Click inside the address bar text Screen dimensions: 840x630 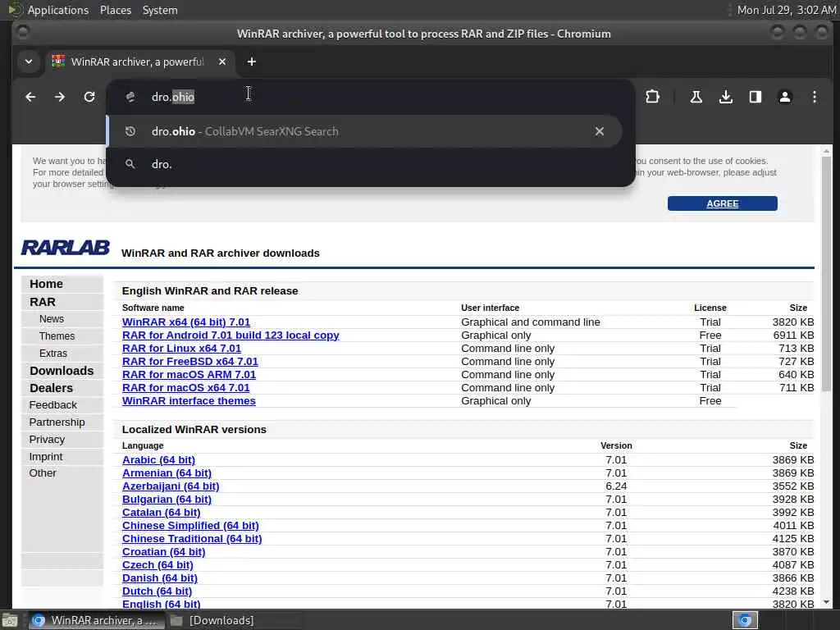click(173, 97)
